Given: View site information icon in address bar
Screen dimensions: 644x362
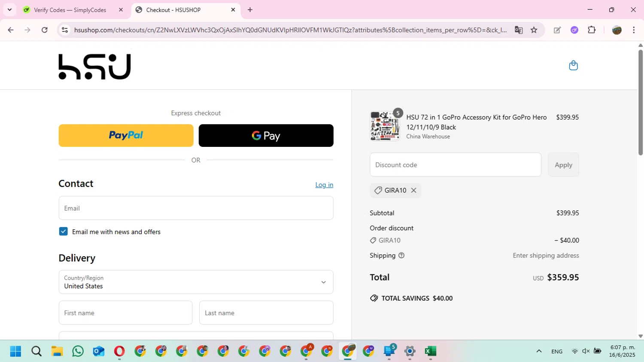Looking at the screenshot, I should [65, 30].
